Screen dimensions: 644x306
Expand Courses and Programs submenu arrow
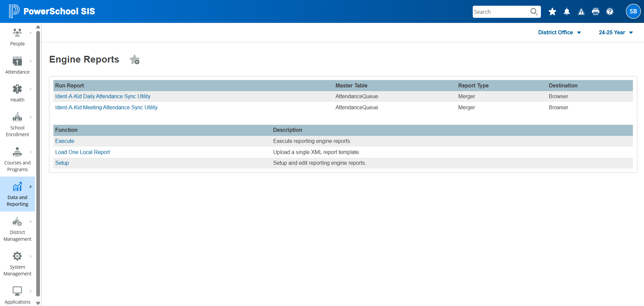click(x=31, y=152)
